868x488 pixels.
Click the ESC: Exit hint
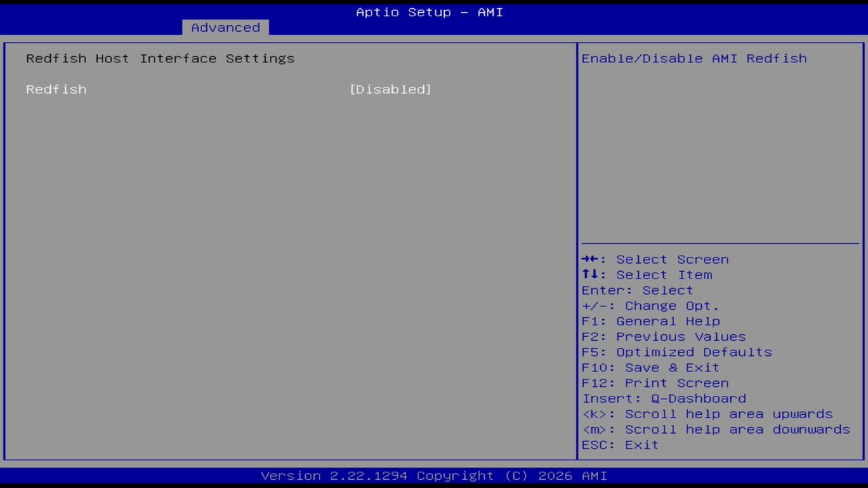coord(619,445)
